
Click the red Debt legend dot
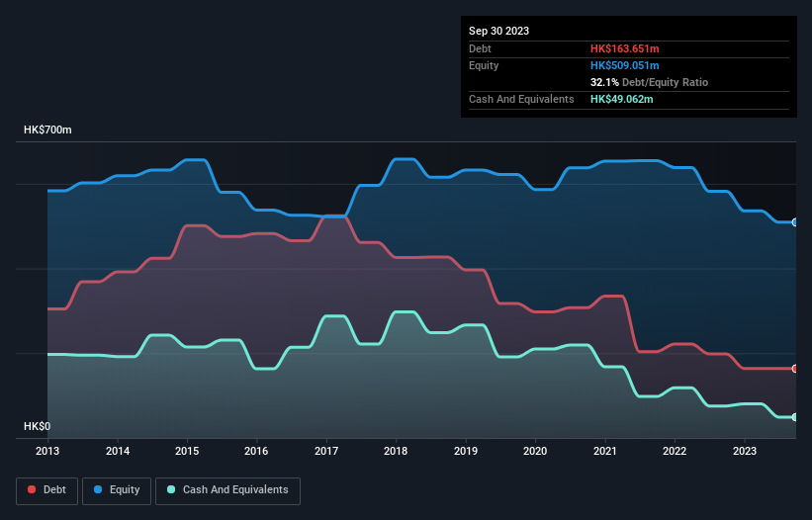pos(32,489)
